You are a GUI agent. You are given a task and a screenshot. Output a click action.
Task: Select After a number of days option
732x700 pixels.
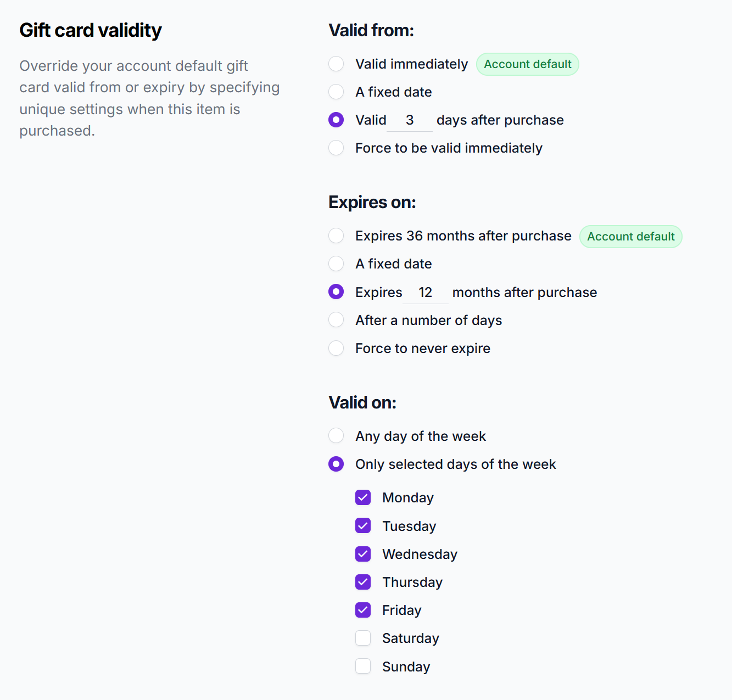(x=336, y=321)
